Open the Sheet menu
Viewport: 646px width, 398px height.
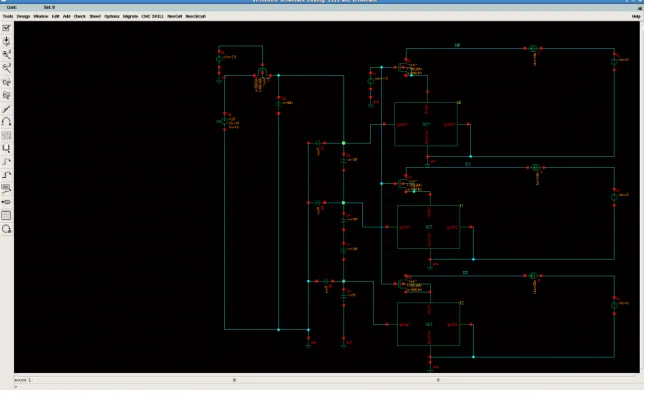tap(95, 16)
